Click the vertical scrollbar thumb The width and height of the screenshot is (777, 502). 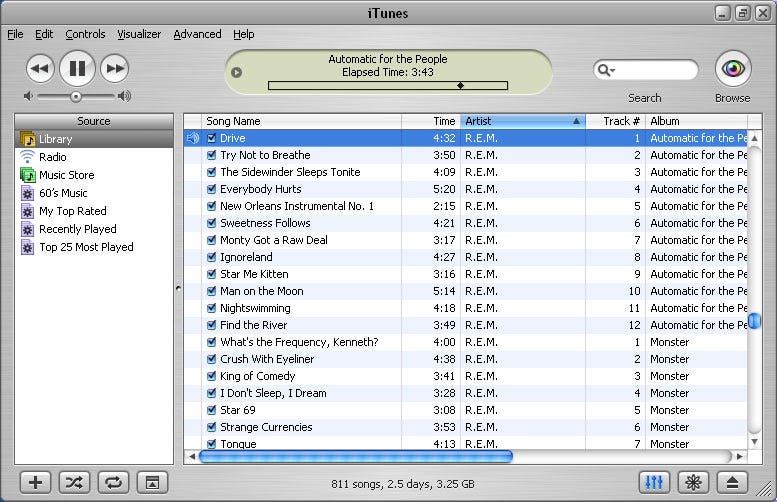pos(754,321)
